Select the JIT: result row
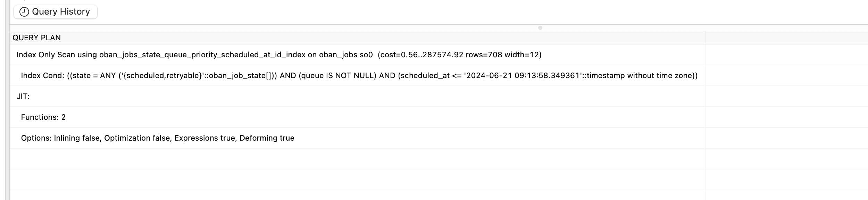 (x=357, y=96)
